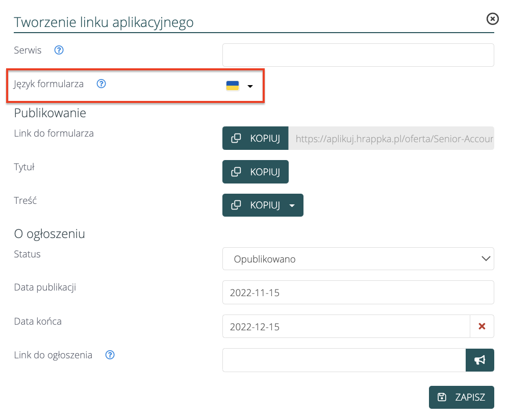Expand the Treść KOPIUJ dropdown arrow
This screenshot has width=507, height=420.
pyautogui.click(x=292, y=205)
